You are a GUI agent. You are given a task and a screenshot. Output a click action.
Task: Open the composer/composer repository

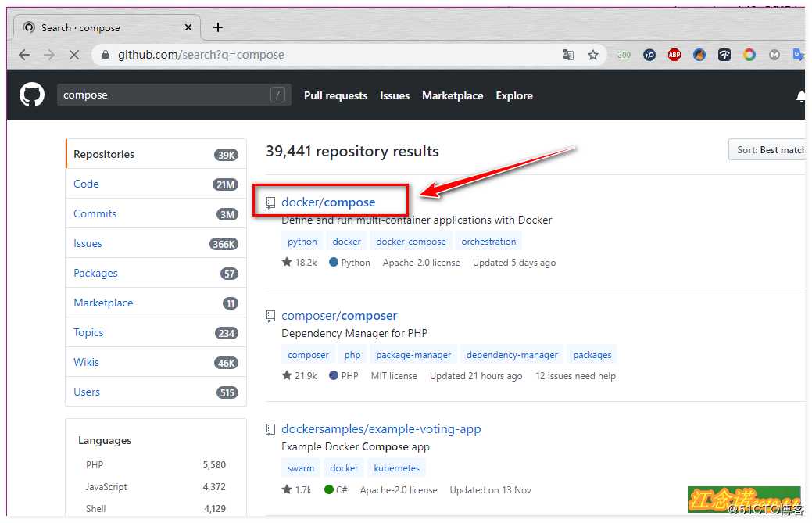click(339, 315)
